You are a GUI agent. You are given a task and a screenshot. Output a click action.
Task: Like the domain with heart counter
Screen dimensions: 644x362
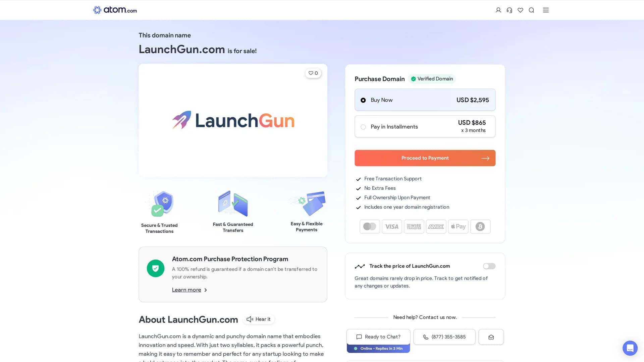pos(313,73)
